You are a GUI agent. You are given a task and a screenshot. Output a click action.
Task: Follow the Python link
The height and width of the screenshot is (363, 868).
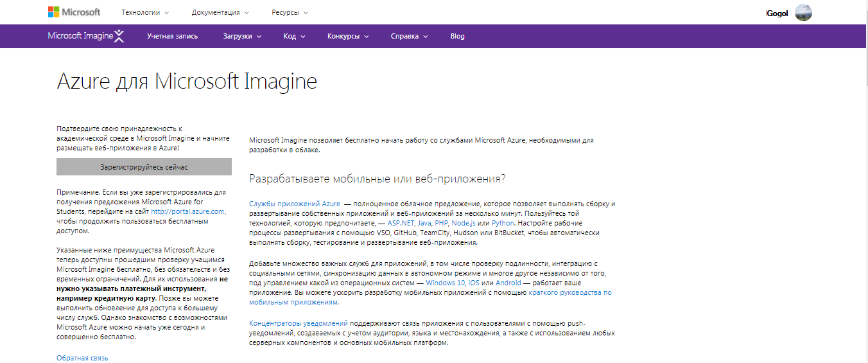503,223
